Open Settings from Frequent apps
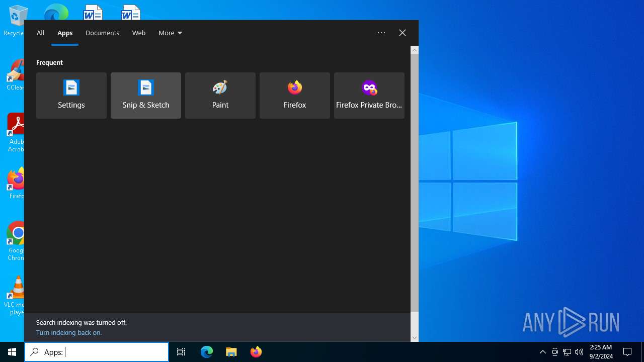 [x=71, y=96]
